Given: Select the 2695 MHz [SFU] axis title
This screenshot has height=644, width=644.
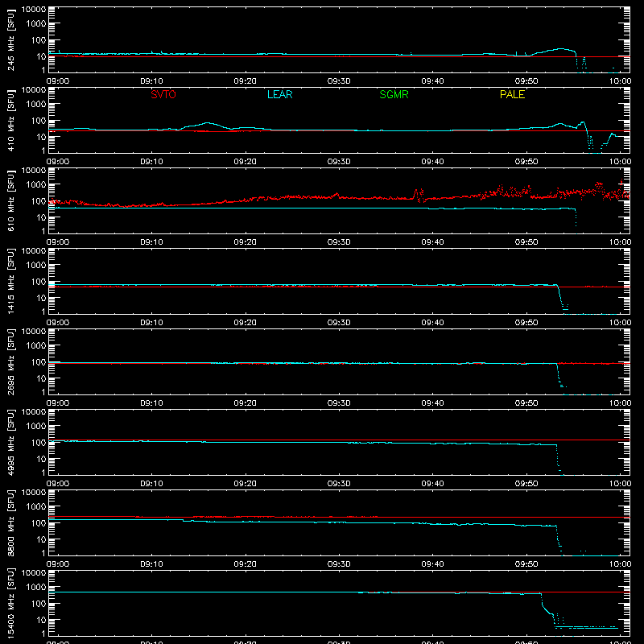Looking at the screenshot, I should tap(10, 361).
